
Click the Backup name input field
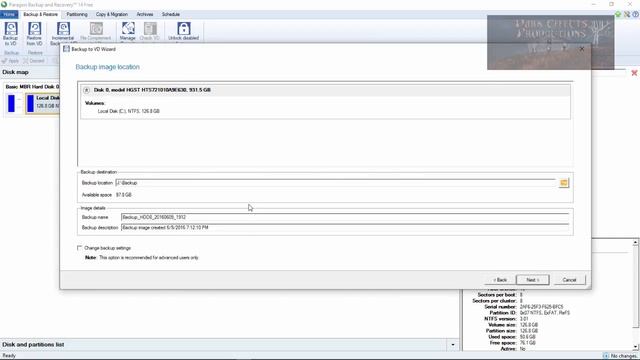tap(345, 217)
